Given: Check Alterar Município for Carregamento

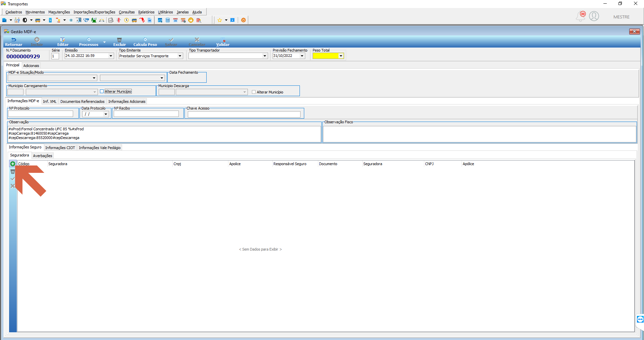Looking at the screenshot, I should click(x=102, y=91).
